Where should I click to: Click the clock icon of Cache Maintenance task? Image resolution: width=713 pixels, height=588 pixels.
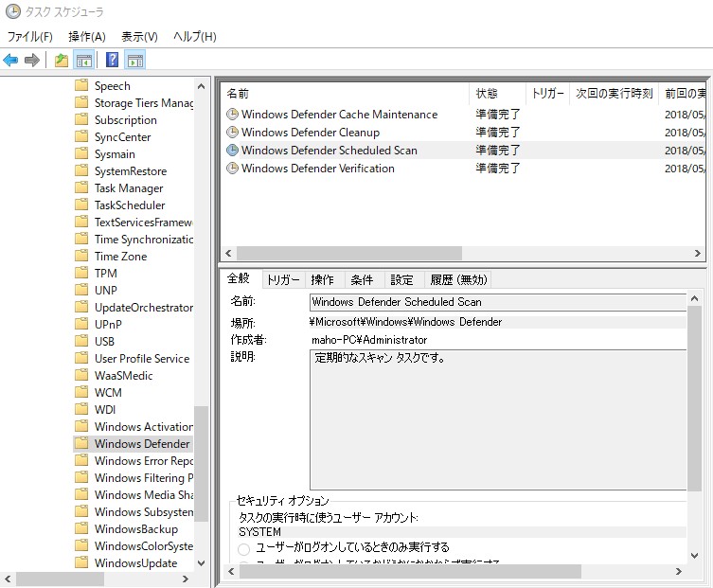click(x=232, y=115)
